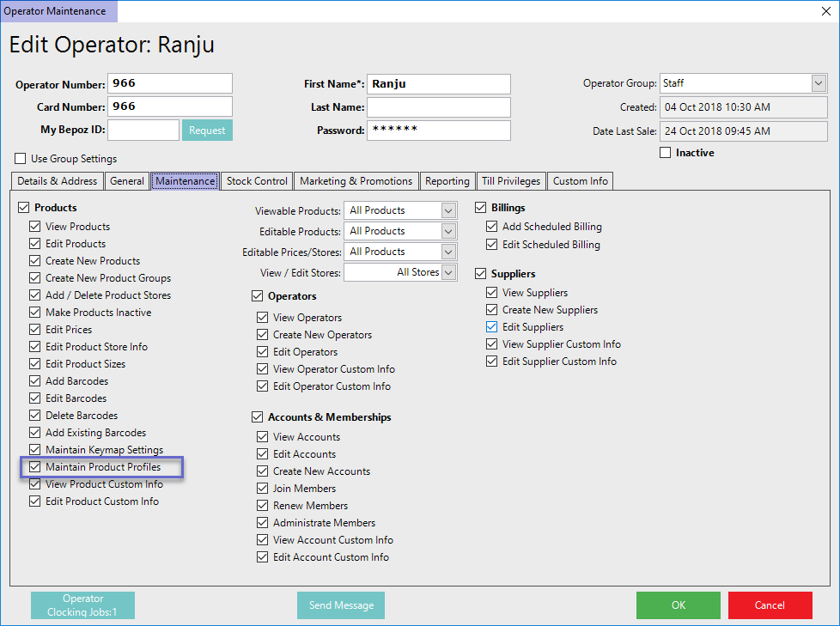The height and width of the screenshot is (626, 840).
Task: Click the Send Message button
Action: (341, 605)
